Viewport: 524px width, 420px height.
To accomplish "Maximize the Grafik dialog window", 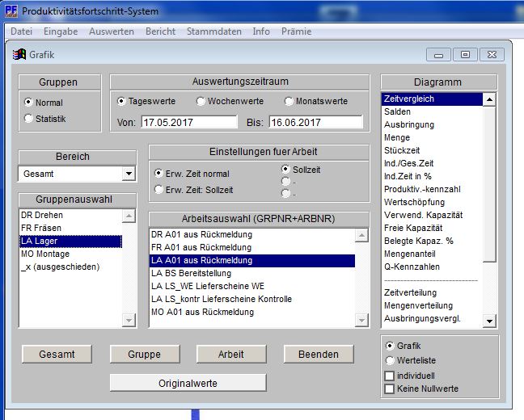I will 465,55.
